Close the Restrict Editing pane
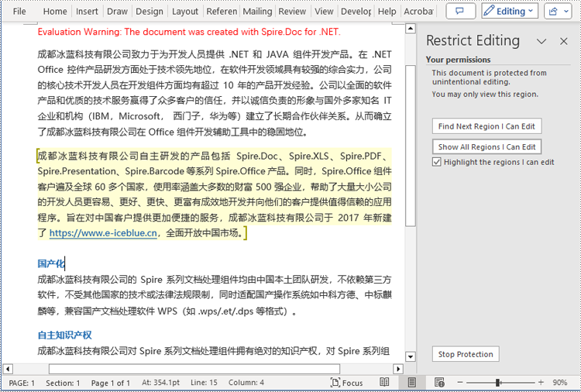 564,41
